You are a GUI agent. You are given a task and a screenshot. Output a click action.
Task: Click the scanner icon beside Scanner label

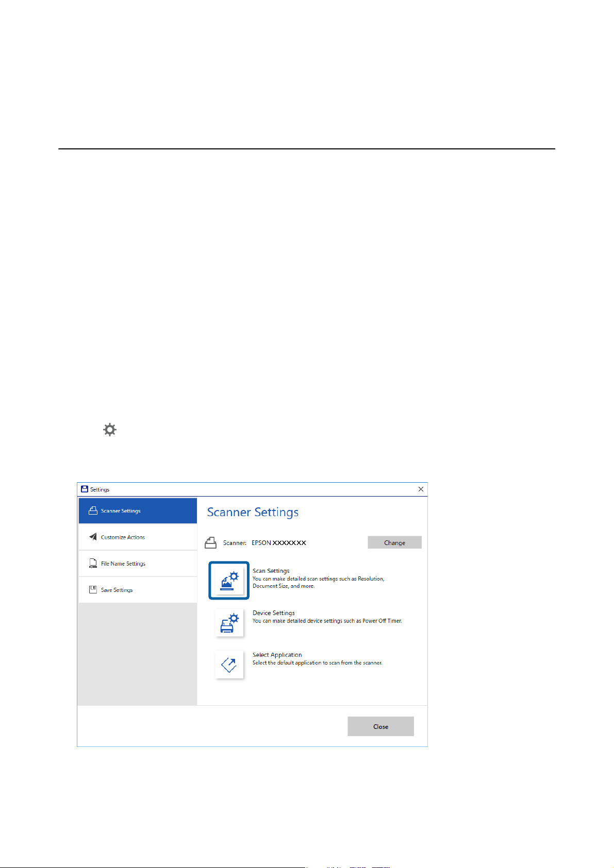(x=210, y=542)
